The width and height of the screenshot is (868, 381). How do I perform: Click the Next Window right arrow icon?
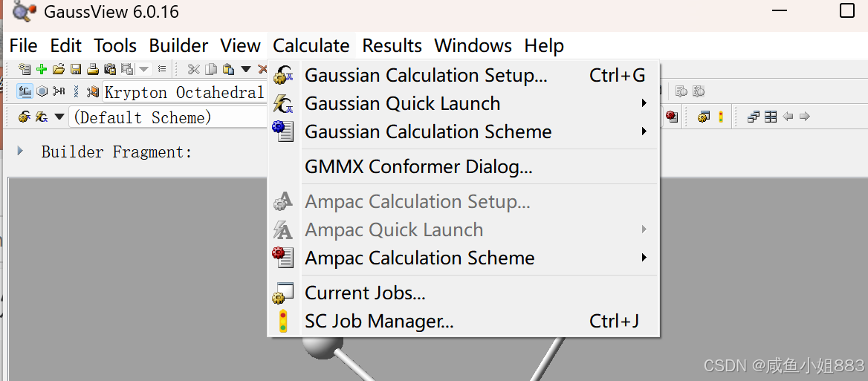805,117
